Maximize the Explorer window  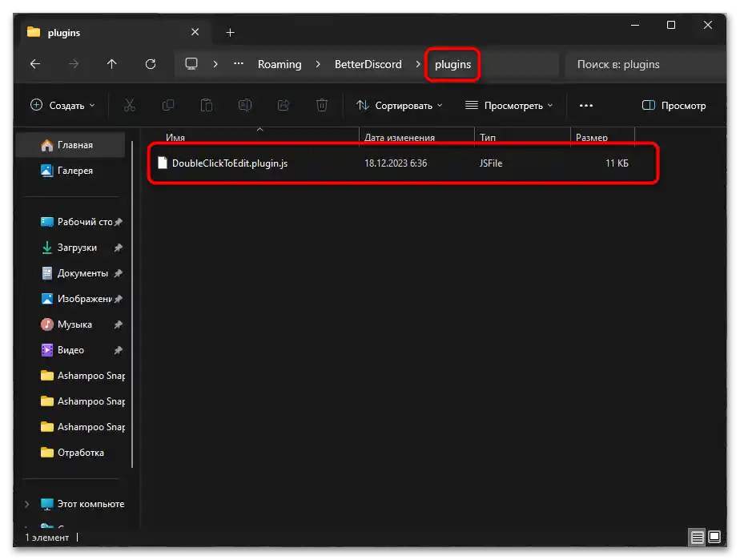click(x=670, y=25)
